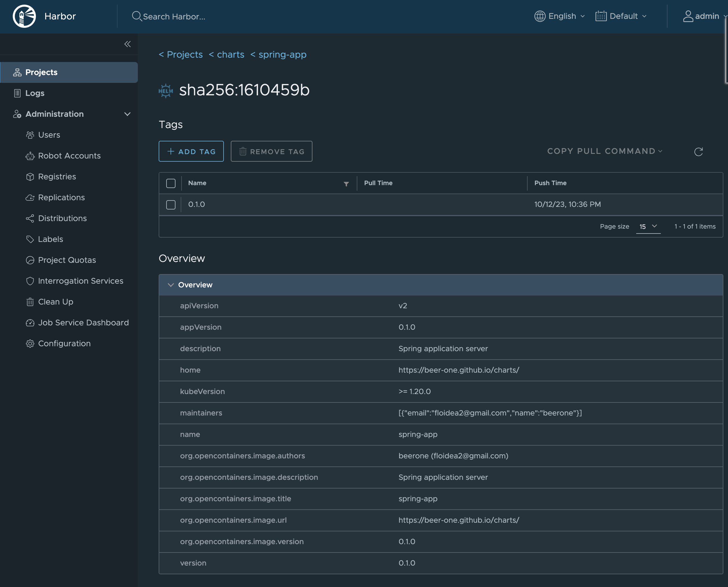Open Robot Accounts page
The height and width of the screenshot is (587, 728).
click(69, 156)
